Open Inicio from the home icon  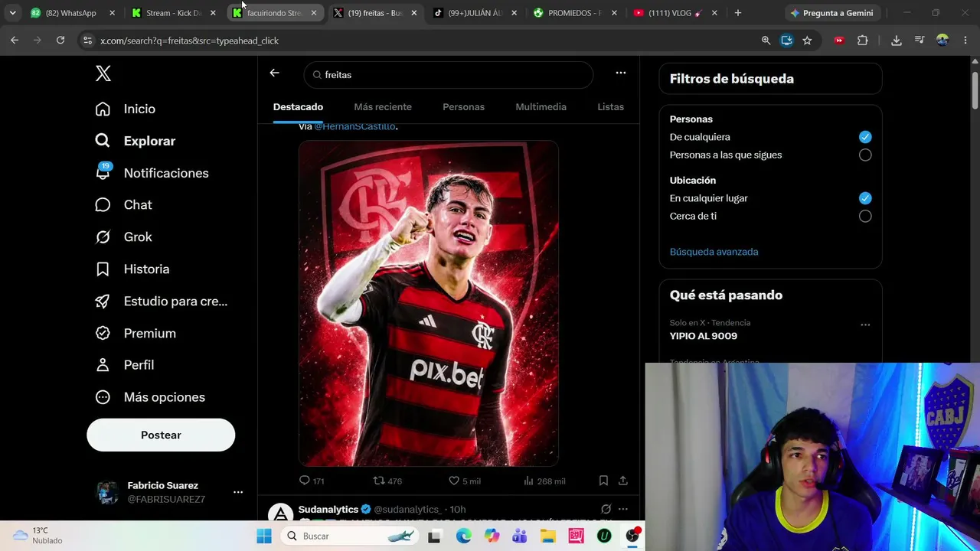point(103,109)
